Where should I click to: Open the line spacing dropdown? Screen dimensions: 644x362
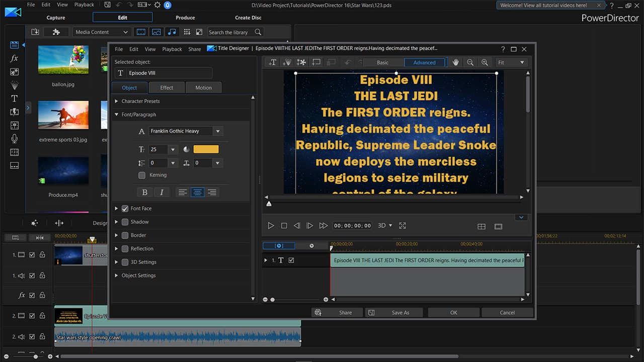(173, 163)
